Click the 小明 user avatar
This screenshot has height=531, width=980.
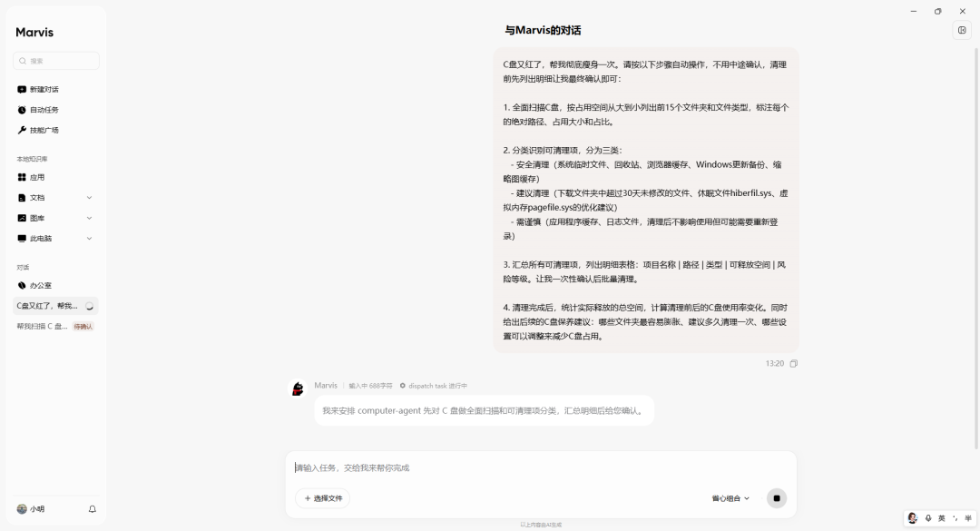pyautogui.click(x=22, y=509)
